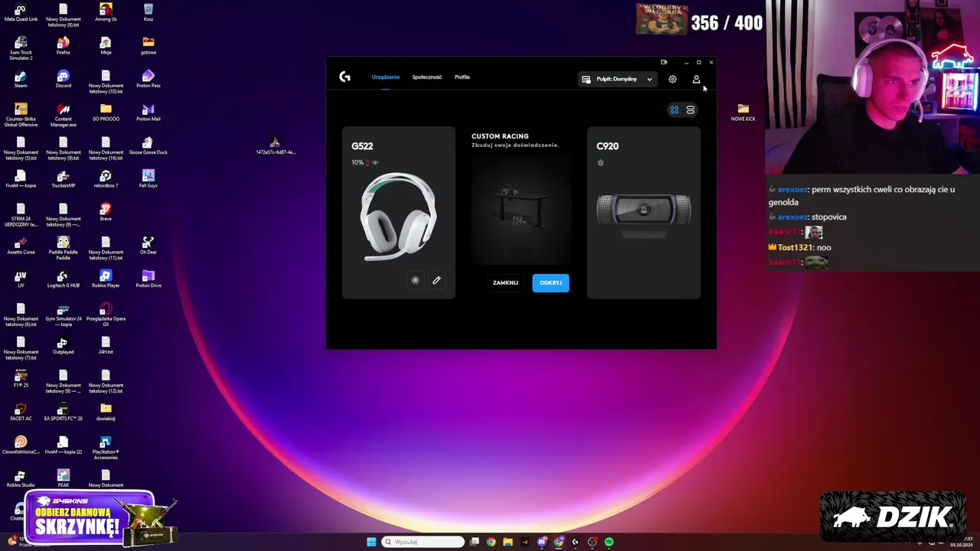Open the NOWE KICK folder on desktop

point(743,112)
